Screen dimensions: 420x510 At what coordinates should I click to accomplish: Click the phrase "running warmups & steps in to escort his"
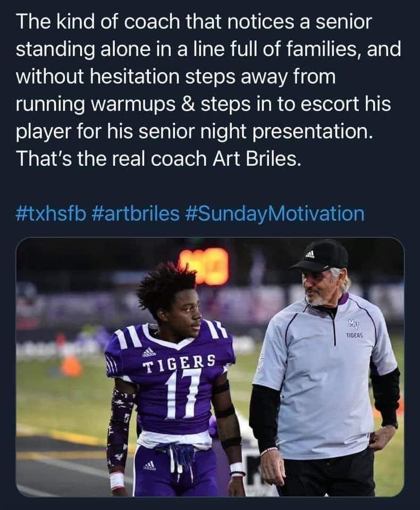(x=203, y=105)
